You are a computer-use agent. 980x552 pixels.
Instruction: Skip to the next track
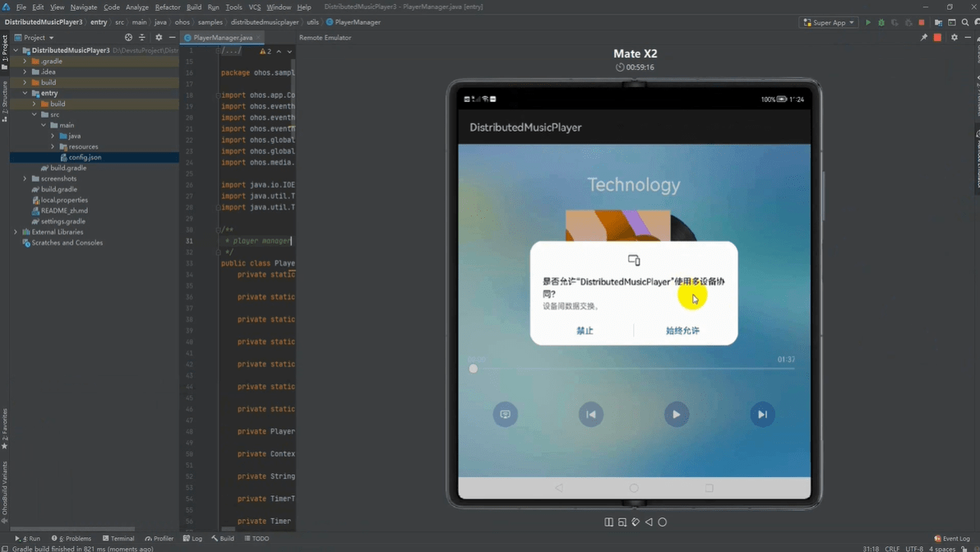[x=762, y=415]
